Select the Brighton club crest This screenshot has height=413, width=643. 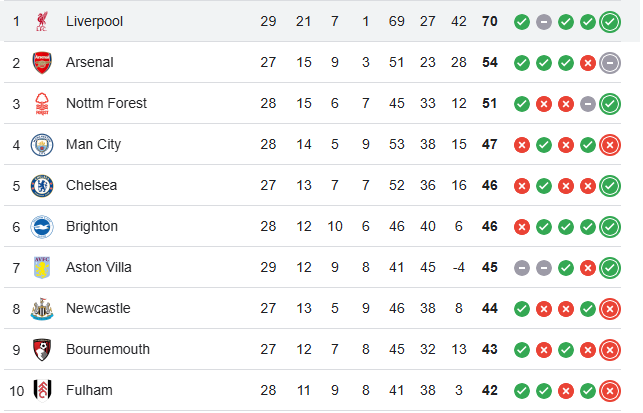[42, 227]
